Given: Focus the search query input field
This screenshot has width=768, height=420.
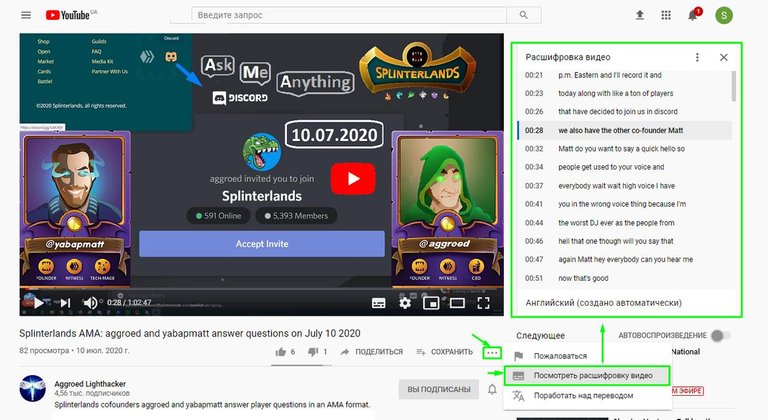Looking at the screenshot, I should pos(349,15).
